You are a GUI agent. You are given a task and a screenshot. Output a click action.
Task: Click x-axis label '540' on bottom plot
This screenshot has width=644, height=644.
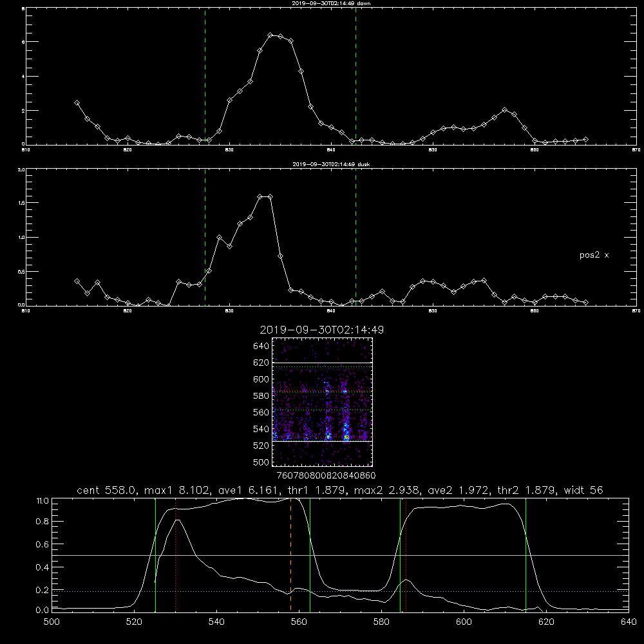tap(216, 622)
